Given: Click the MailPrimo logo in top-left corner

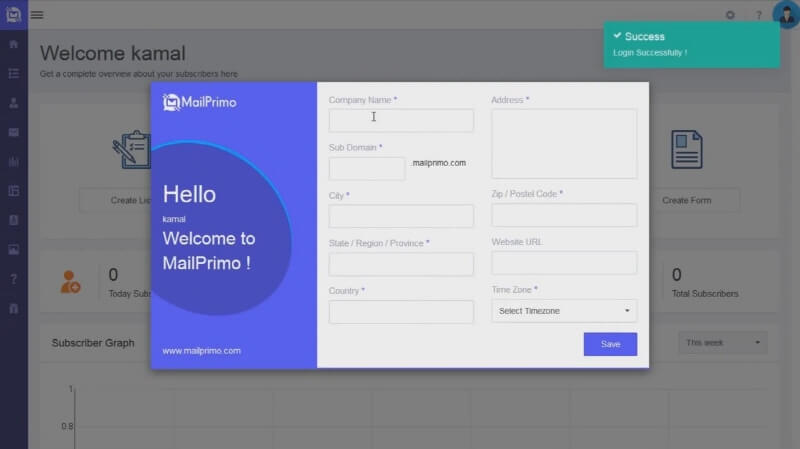Looking at the screenshot, I should tap(14, 14).
